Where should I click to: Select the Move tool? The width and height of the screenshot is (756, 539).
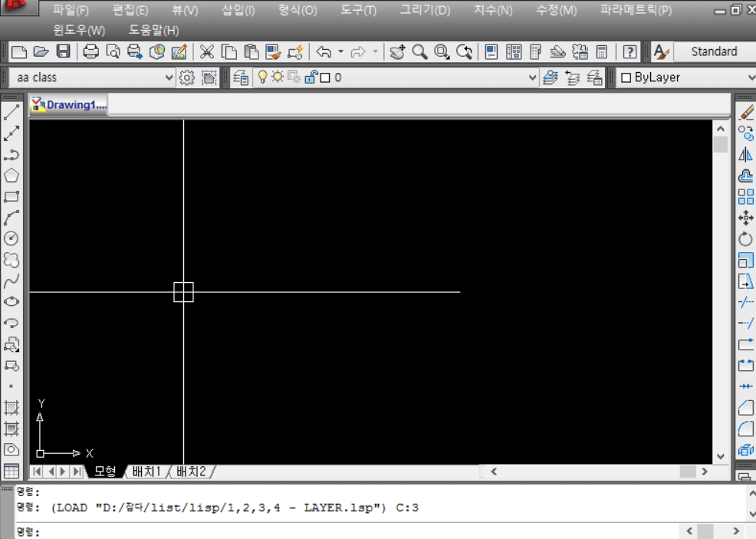[x=746, y=218]
